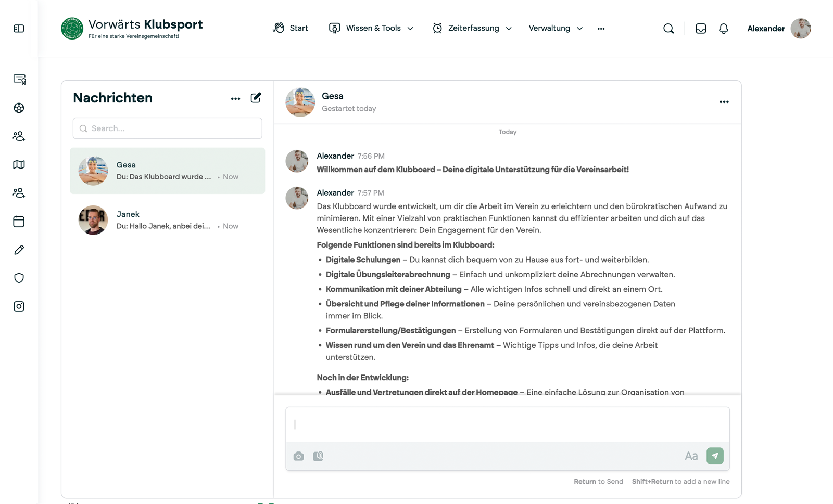Click 'Digitale Übungsleiterabrechnung' bullet text
This screenshot has width=833, height=504.
coord(388,274)
